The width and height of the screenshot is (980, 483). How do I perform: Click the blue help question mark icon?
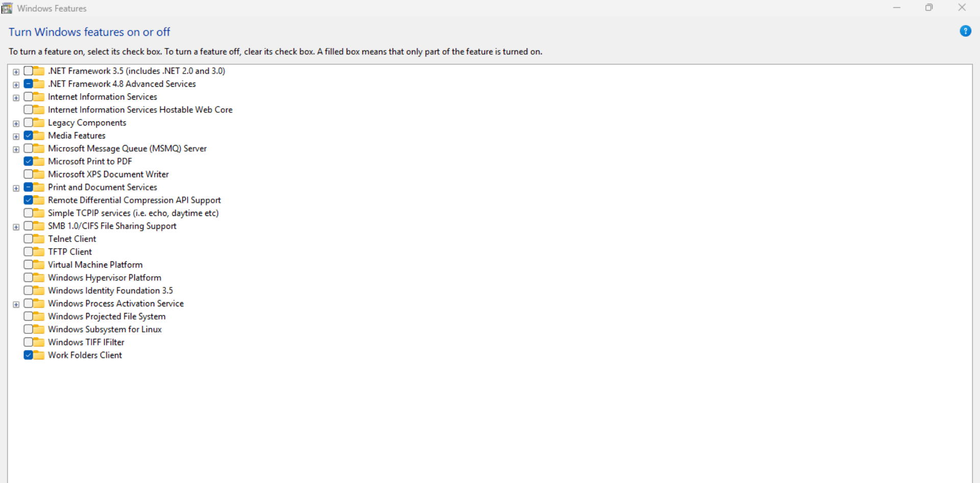pos(965,31)
